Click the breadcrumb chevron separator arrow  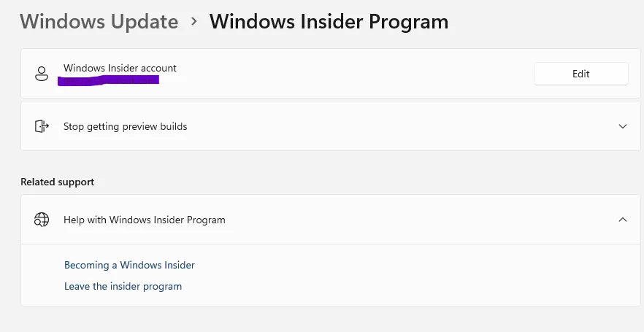pyautogui.click(x=194, y=21)
